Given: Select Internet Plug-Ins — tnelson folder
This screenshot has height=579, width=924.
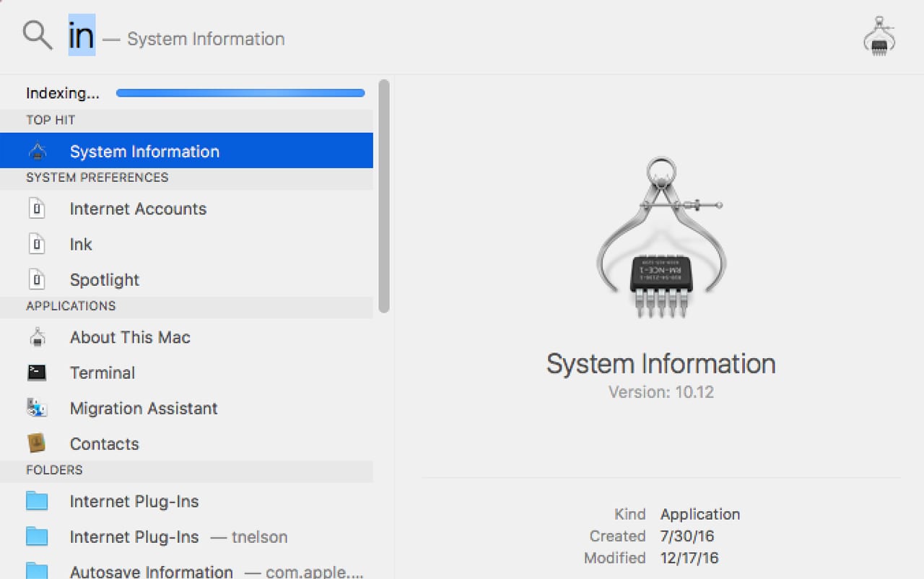Looking at the screenshot, I should pos(186,536).
